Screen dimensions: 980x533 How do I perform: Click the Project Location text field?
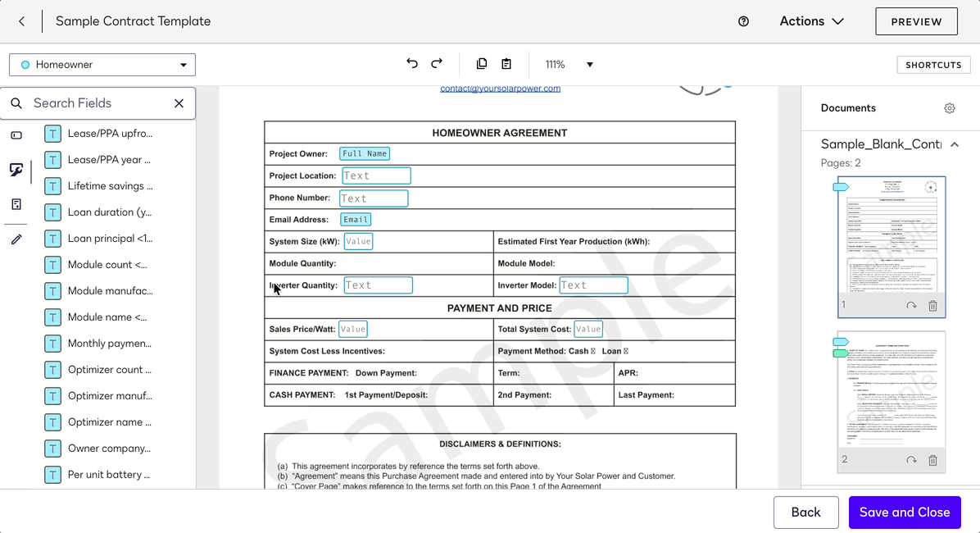[x=376, y=175]
